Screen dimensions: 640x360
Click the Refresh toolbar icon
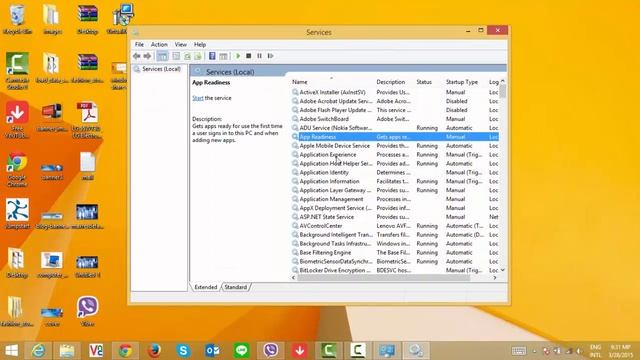187,56
